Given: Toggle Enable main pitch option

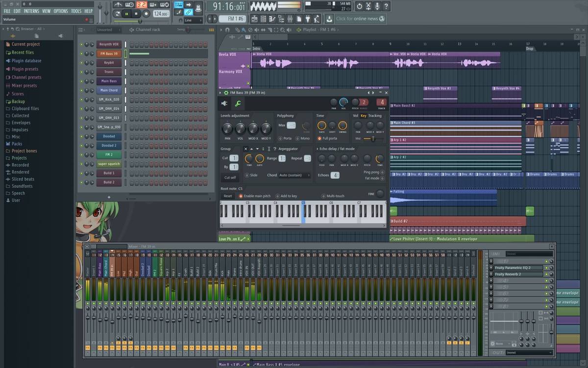Looking at the screenshot, I should 255,196.
